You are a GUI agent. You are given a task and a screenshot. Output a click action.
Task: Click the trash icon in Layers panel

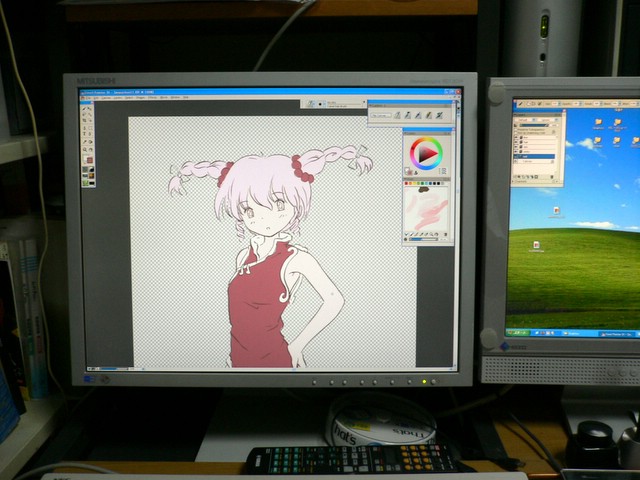click(552, 177)
